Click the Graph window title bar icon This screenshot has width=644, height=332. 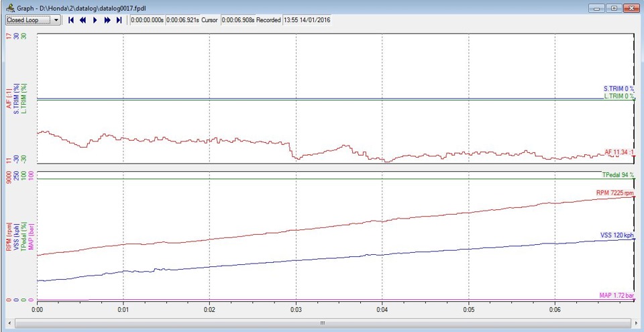tap(10, 7)
